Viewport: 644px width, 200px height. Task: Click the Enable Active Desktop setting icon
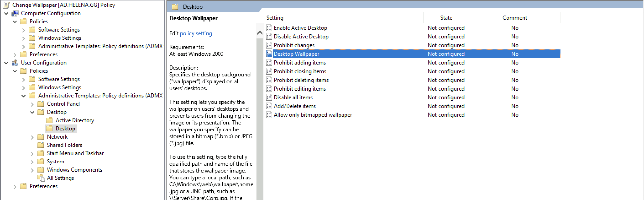coord(269,28)
